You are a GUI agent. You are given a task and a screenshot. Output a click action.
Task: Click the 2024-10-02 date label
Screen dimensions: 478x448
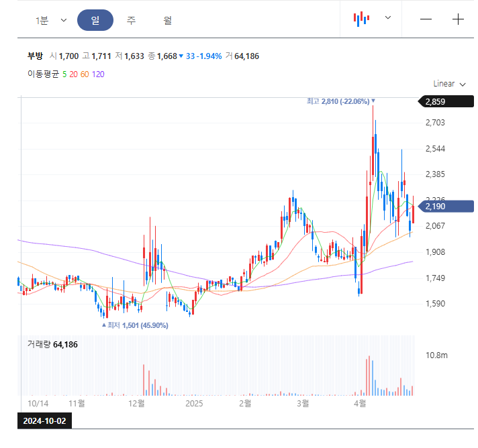click(x=44, y=421)
